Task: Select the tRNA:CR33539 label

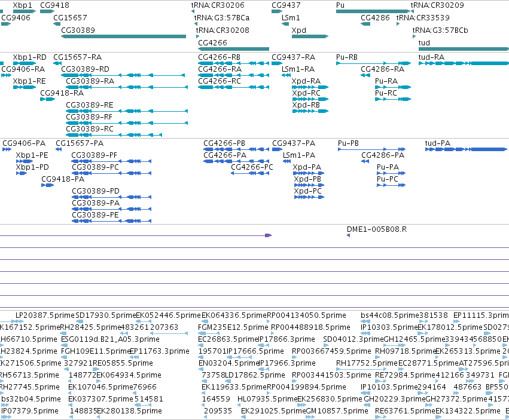Action: tap(423, 17)
